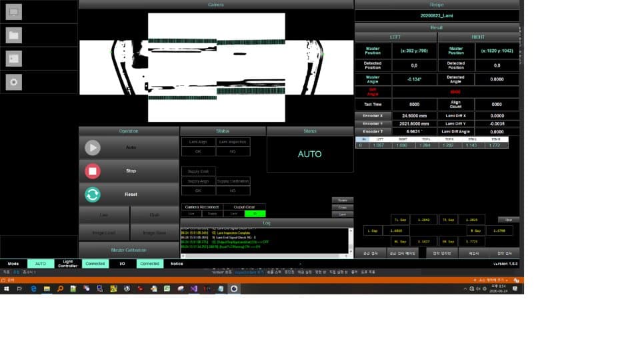Open the settings gear sidebar icon
The height and width of the screenshot is (359, 644).
click(x=13, y=82)
